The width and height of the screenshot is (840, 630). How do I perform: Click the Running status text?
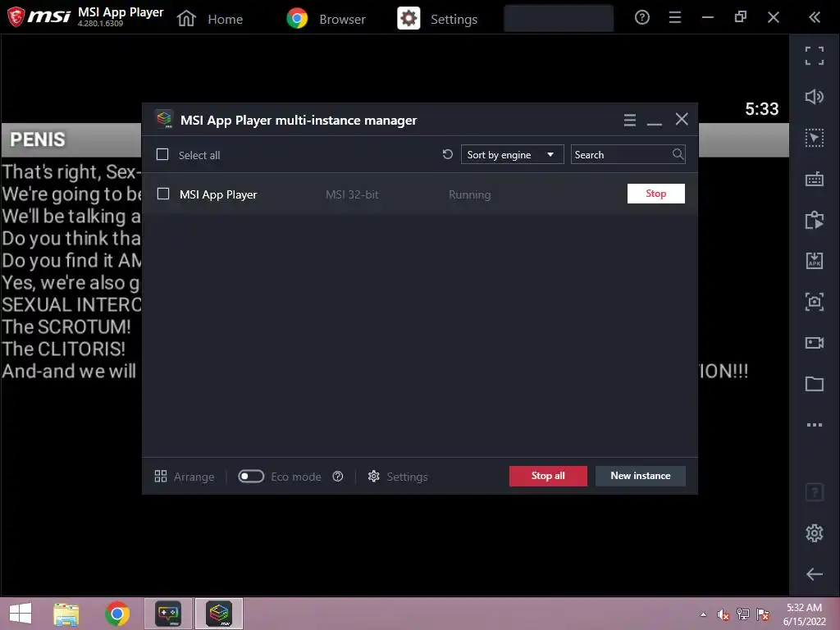click(470, 194)
